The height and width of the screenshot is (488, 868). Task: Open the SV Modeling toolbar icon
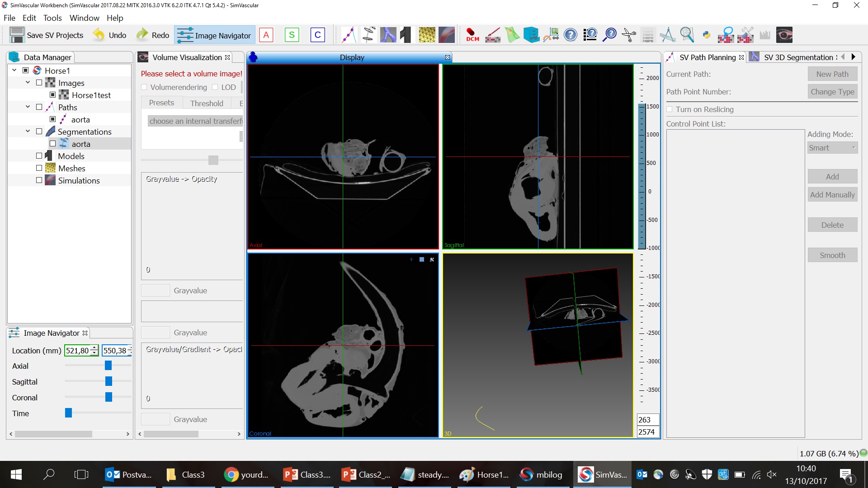pyautogui.click(x=407, y=35)
